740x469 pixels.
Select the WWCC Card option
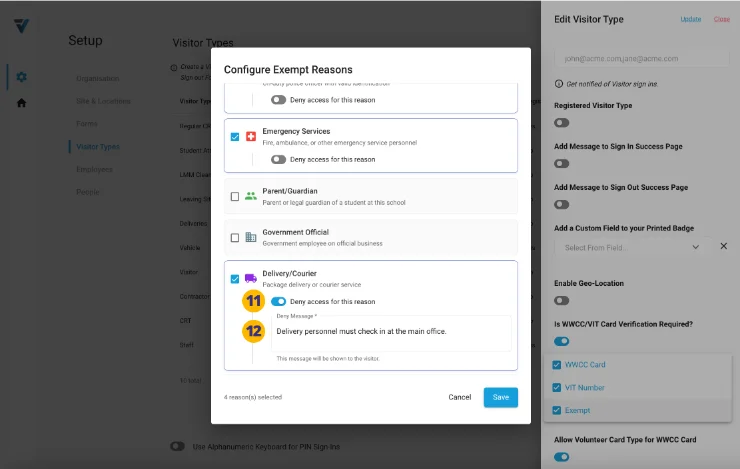point(584,364)
